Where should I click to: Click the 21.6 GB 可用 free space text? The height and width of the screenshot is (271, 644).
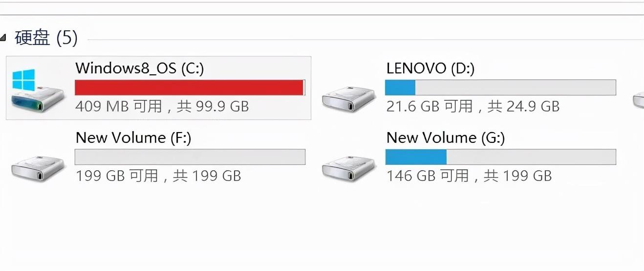point(429,106)
